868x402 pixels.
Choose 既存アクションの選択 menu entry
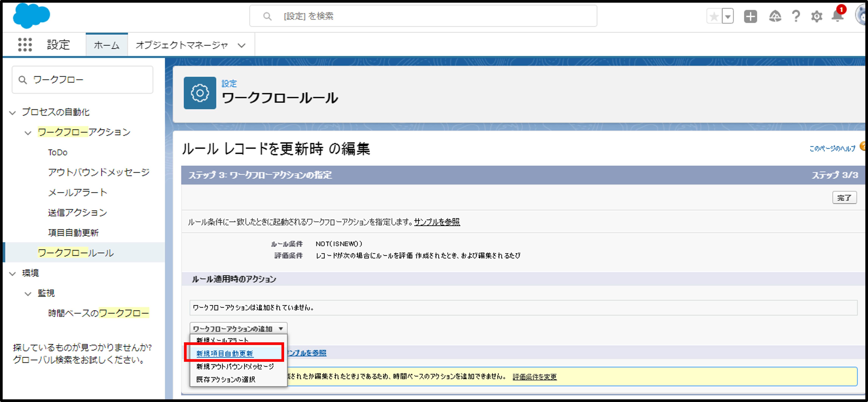click(226, 380)
